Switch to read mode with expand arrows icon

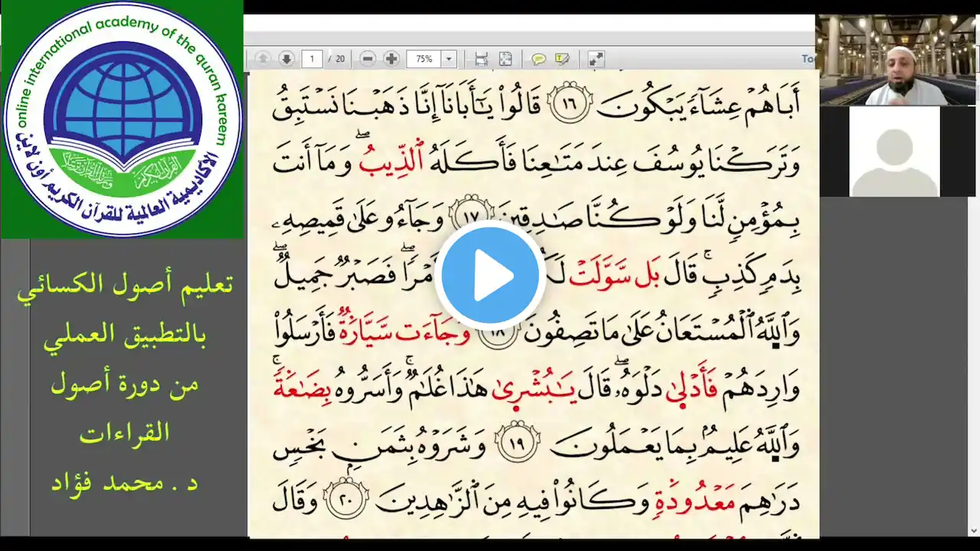(x=596, y=59)
